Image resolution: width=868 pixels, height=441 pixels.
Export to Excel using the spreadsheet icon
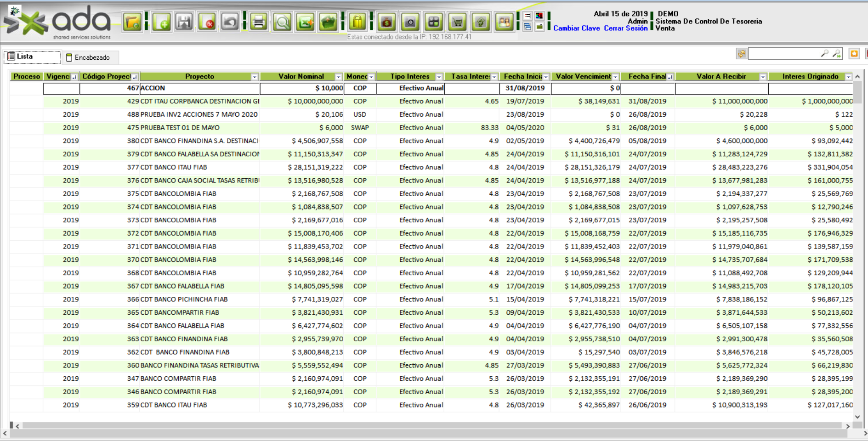[305, 22]
